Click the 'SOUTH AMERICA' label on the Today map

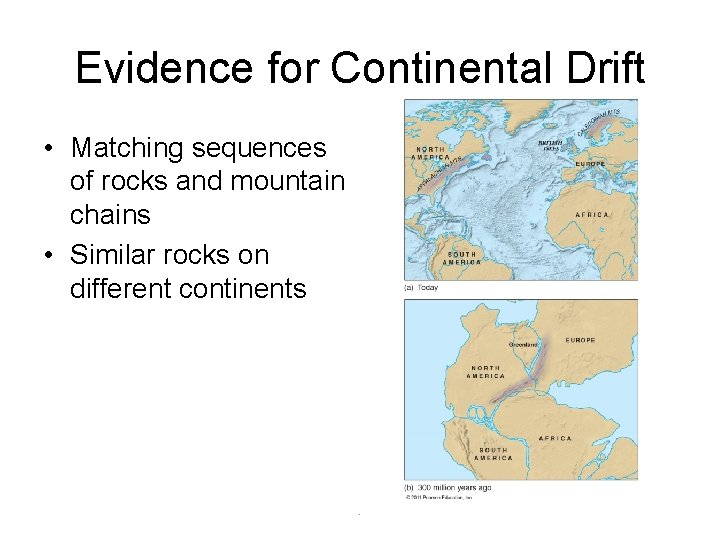[x=461, y=258]
